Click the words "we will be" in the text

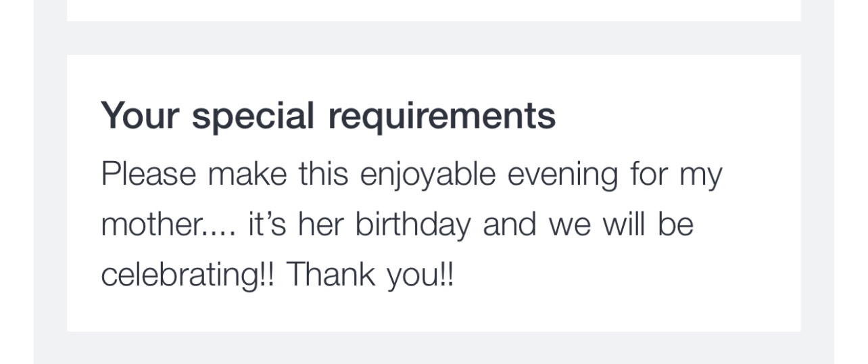[621, 224]
